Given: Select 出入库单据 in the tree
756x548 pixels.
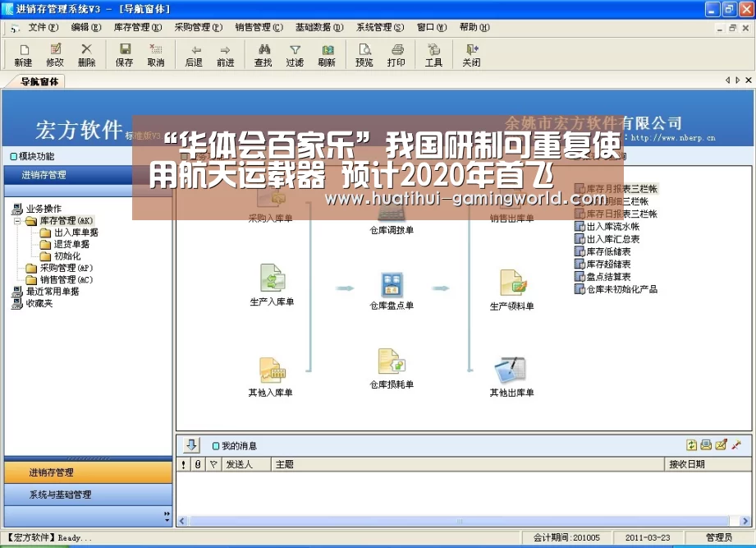Looking at the screenshot, I should (x=76, y=233).
